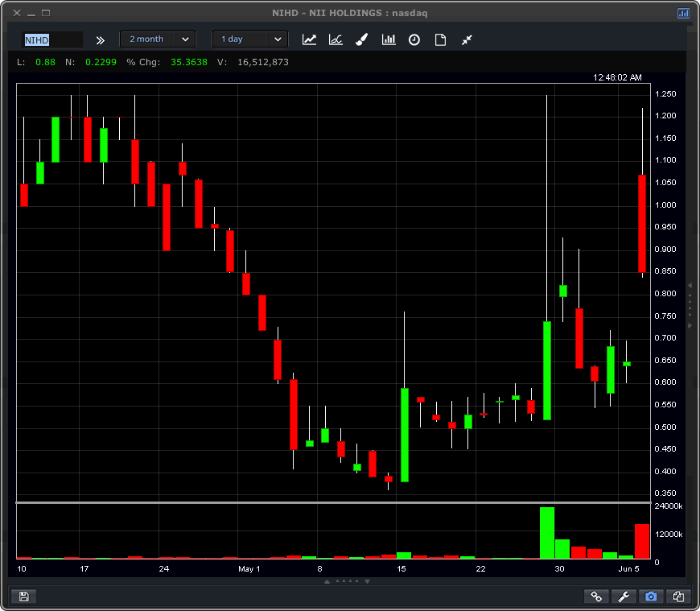The image size is (700, 611).
Task: Click the blue chart icon in title bar
Action: coord(683,13)
